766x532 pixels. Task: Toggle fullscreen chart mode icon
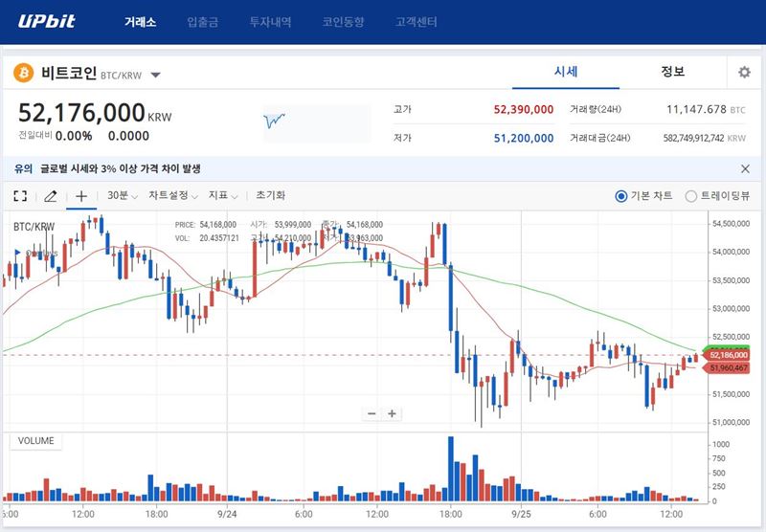[x=20, y=196]
